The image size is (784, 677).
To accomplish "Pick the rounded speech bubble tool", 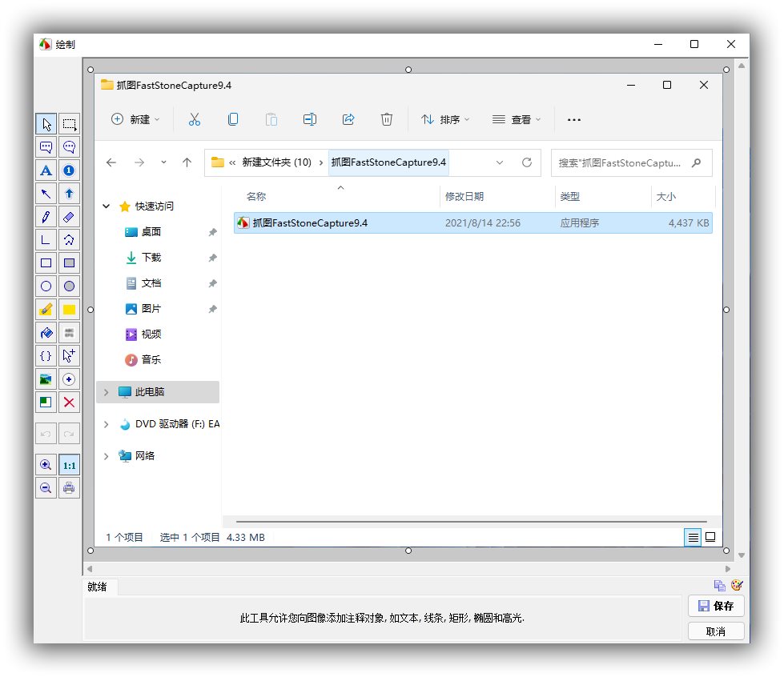I will 69,147.
